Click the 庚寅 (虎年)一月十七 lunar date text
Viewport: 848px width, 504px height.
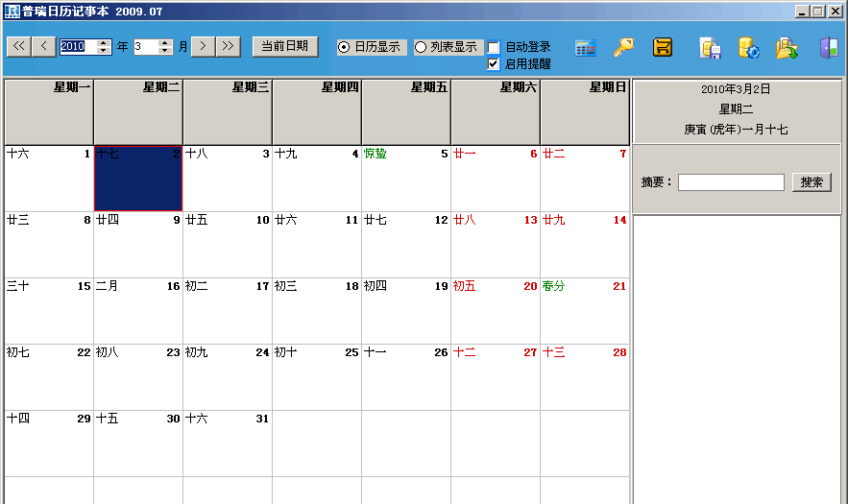[736, 130]
